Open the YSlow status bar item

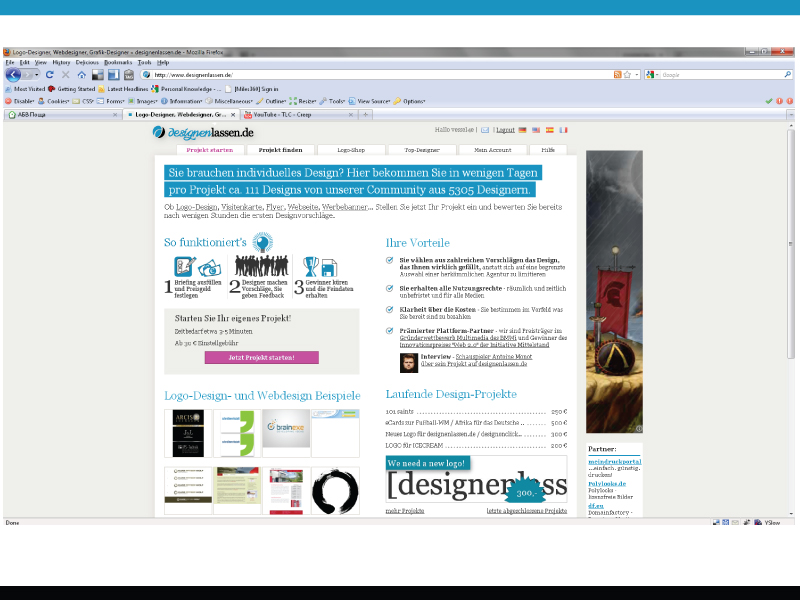point(768,522)
